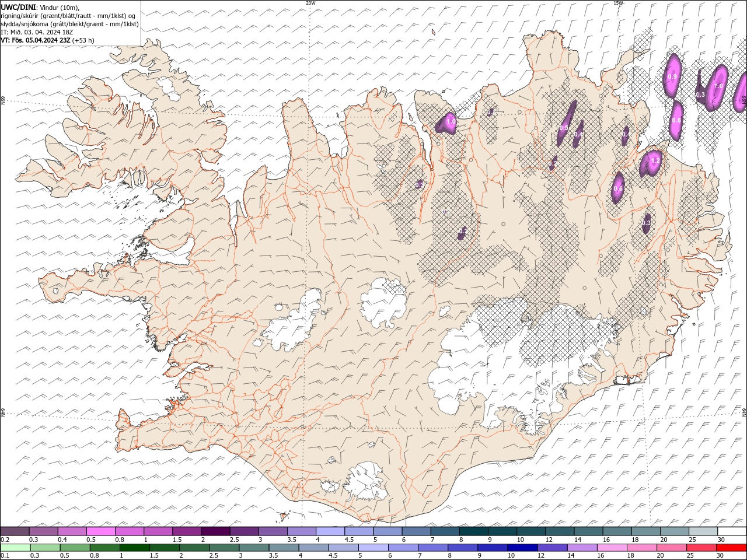Pick the pink 18–20 swatch, lower scale
Viewport: 747px width, 560px height.
click(641, 548)
